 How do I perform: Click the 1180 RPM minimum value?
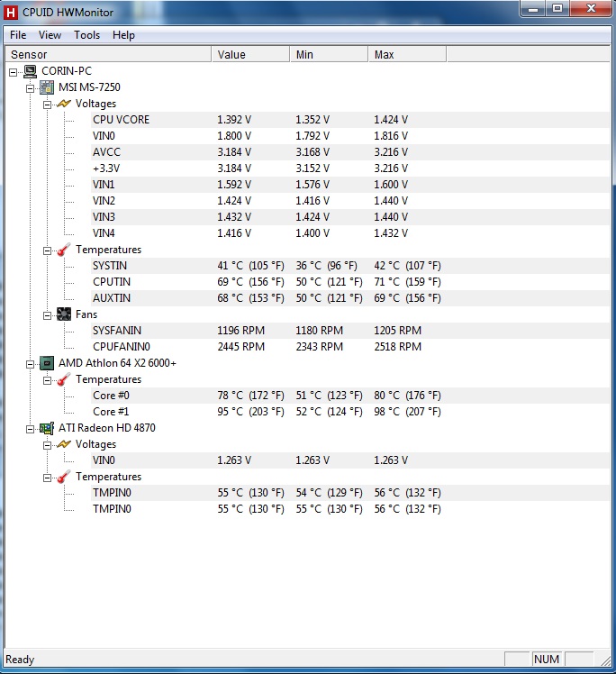click(x=319, y=331)
